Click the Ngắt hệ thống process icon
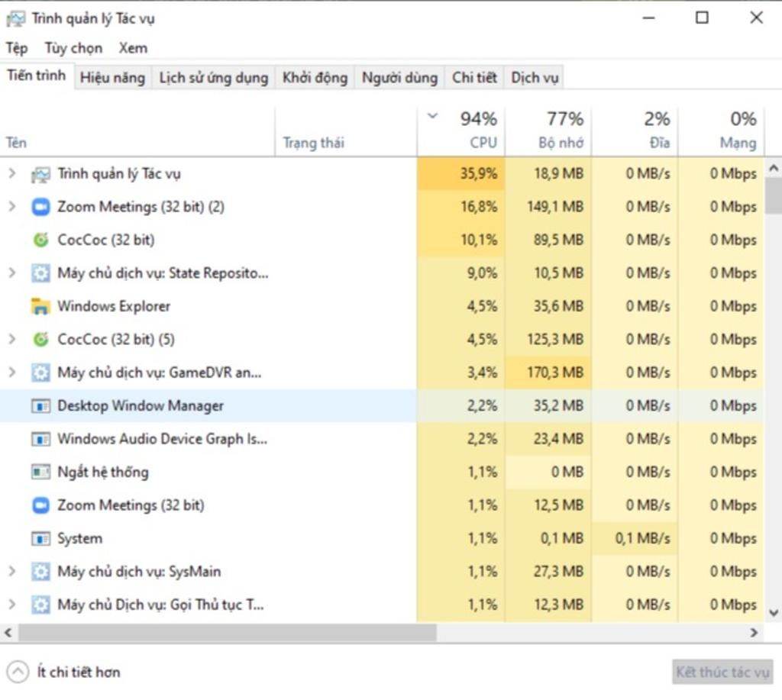 pos(40,472)
